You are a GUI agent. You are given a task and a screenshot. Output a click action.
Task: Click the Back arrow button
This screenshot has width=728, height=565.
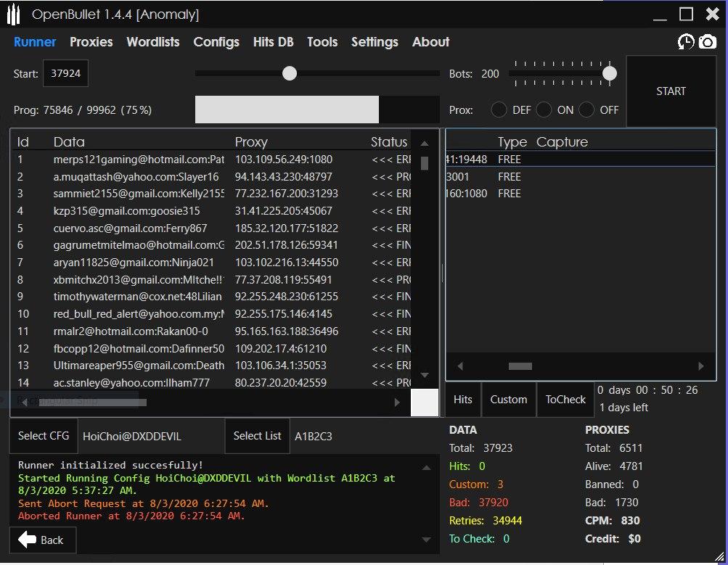pyautogui.click(x=42, y=540)
